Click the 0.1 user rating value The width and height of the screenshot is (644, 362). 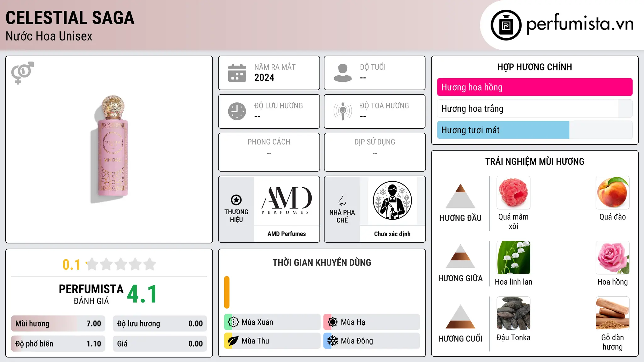71,265
